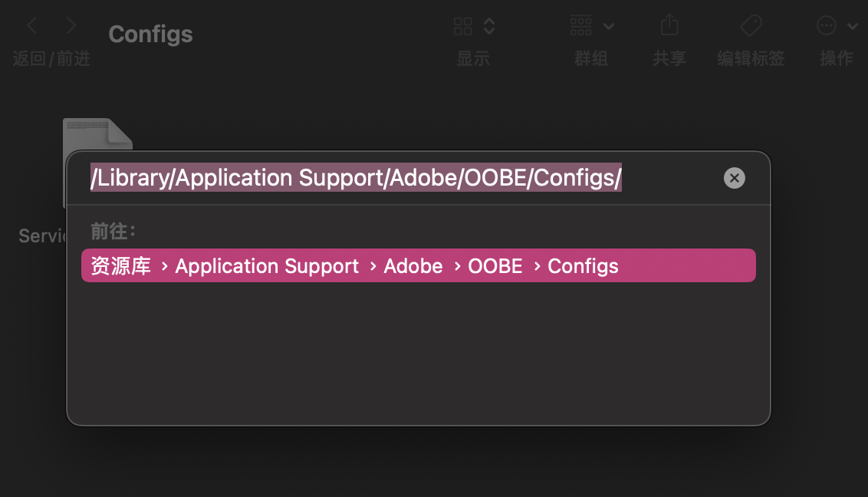Screen dimensions: 868x497
Task: Click Application Support in the breadcrumb
Action: pyautogui.click(x=267, y=265)
